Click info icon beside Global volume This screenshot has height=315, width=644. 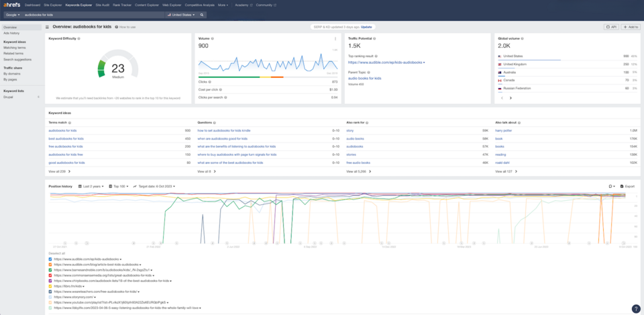tap(522, 38)
